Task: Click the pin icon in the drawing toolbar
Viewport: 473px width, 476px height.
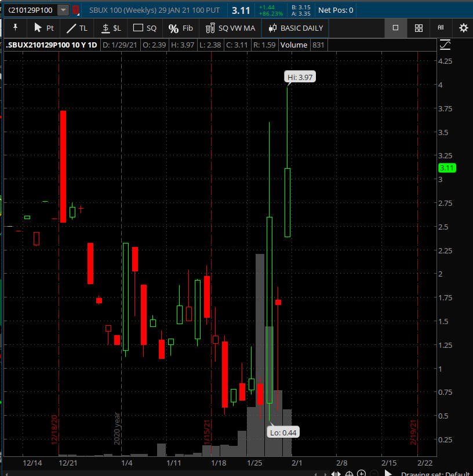Action: pyautogui.click(x=15, y=28)
